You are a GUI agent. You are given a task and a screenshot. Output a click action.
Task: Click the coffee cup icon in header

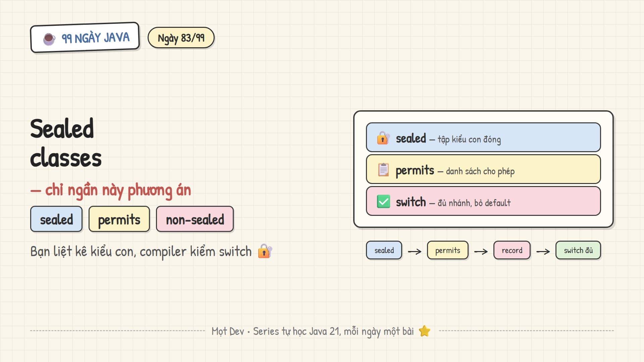[49, 39]
